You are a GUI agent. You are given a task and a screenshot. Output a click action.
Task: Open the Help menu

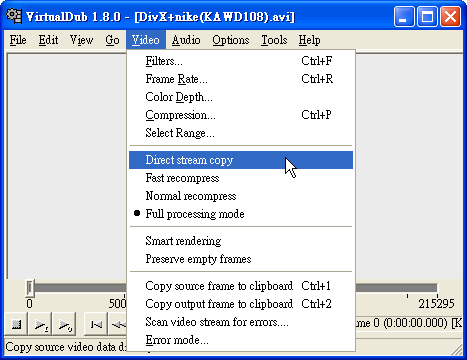point(309,40)
